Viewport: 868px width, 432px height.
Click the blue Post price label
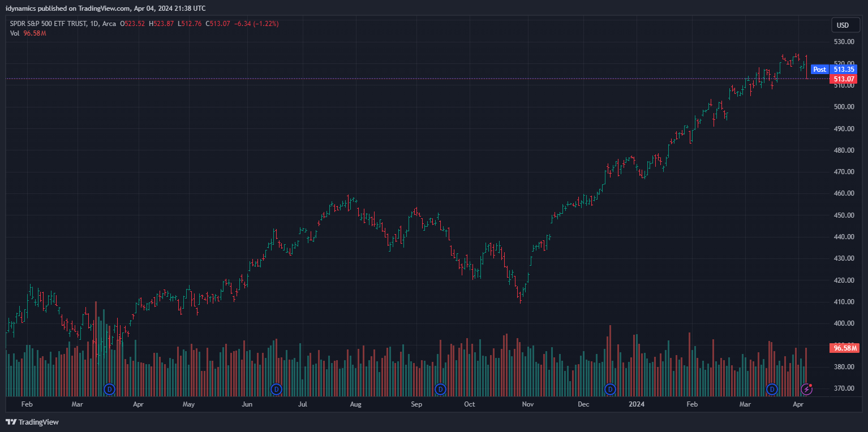pyautogui.click(x=819, y=70)
